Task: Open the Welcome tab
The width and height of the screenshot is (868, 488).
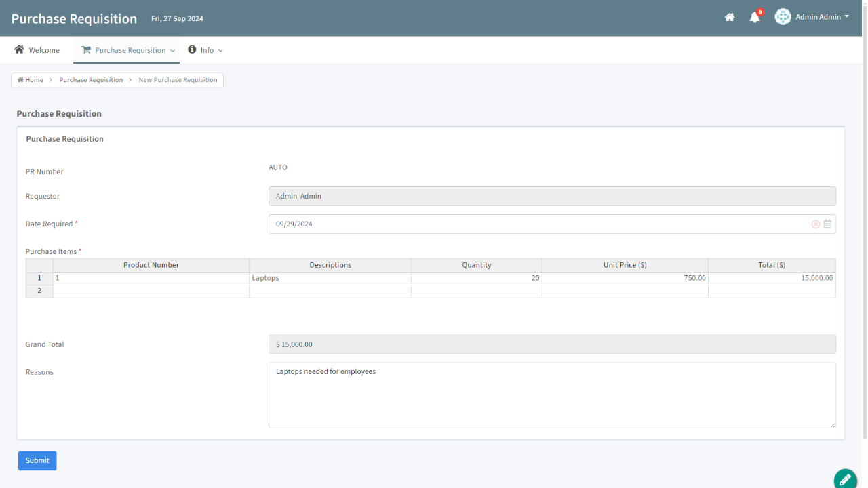Action: (37, 50)
